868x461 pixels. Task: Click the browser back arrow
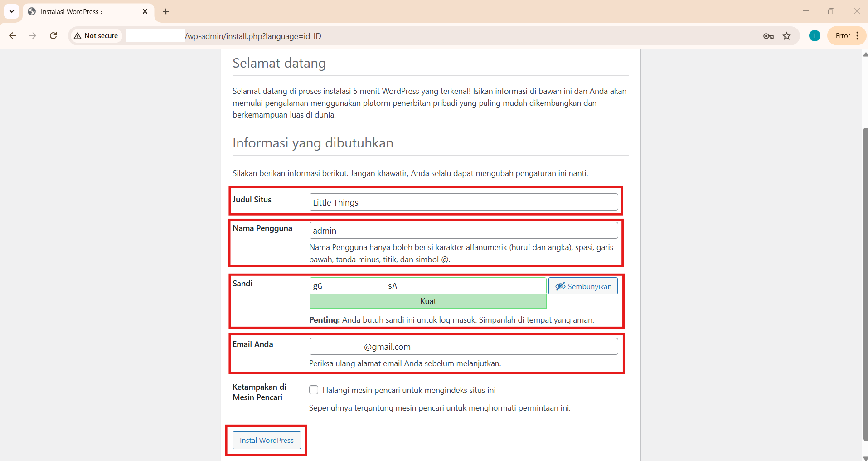coord(12,35)
